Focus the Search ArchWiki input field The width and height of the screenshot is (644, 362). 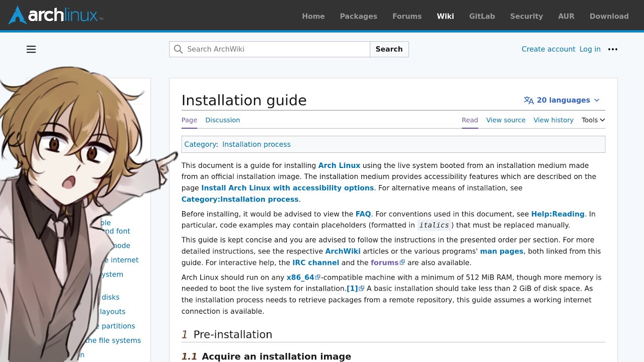270,49
